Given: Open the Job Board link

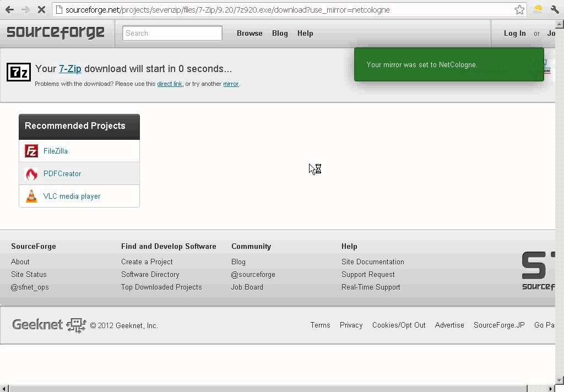Looking at the screenshot, I should 247,287.
